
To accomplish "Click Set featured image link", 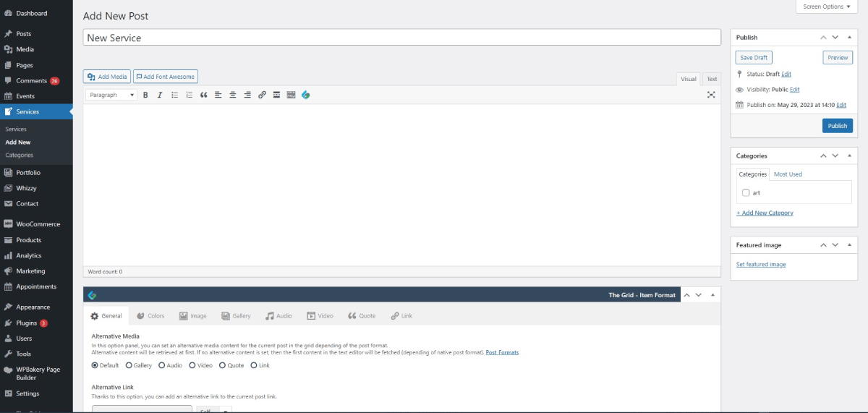I will click(x=761, y=265).
